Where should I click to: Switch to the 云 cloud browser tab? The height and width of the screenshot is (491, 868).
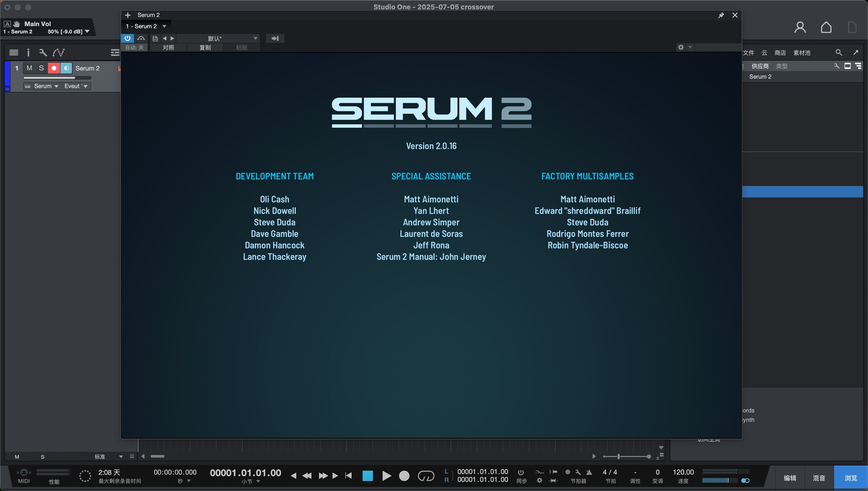click(764, 53)
